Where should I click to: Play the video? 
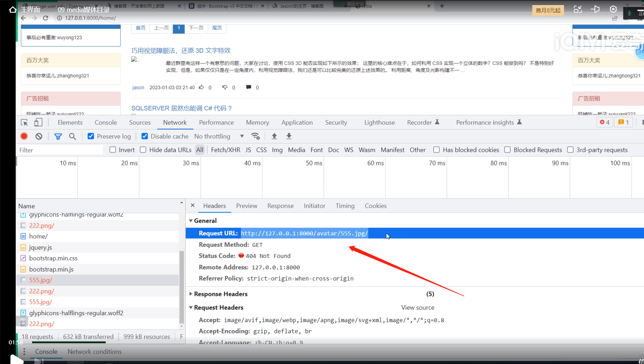[16, 360]
